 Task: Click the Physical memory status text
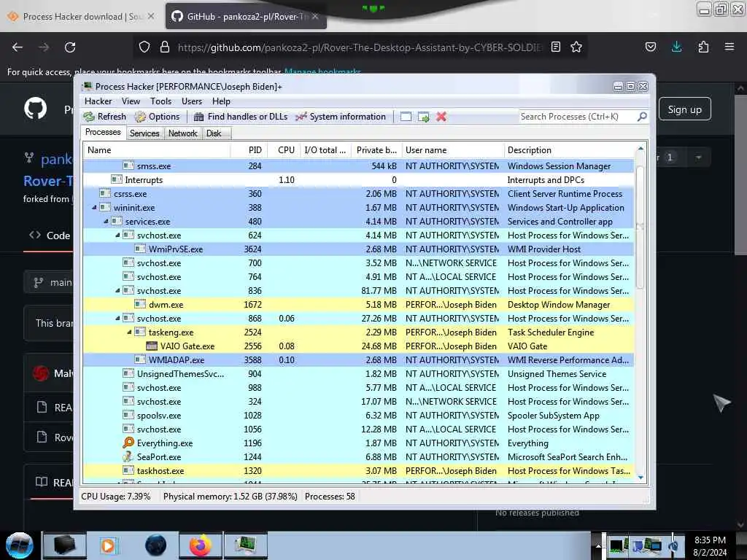coord(230,497)
